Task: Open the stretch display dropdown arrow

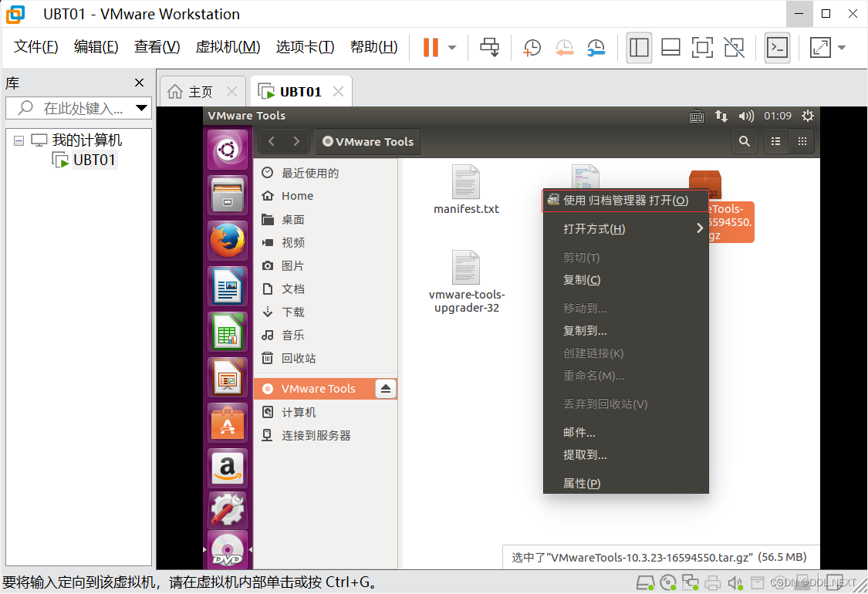Action: click(842, 48)
